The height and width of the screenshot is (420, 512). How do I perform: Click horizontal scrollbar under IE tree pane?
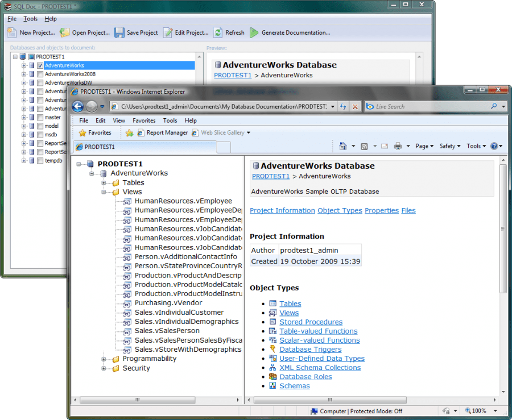pyautogui.click(x=138, y=400)
